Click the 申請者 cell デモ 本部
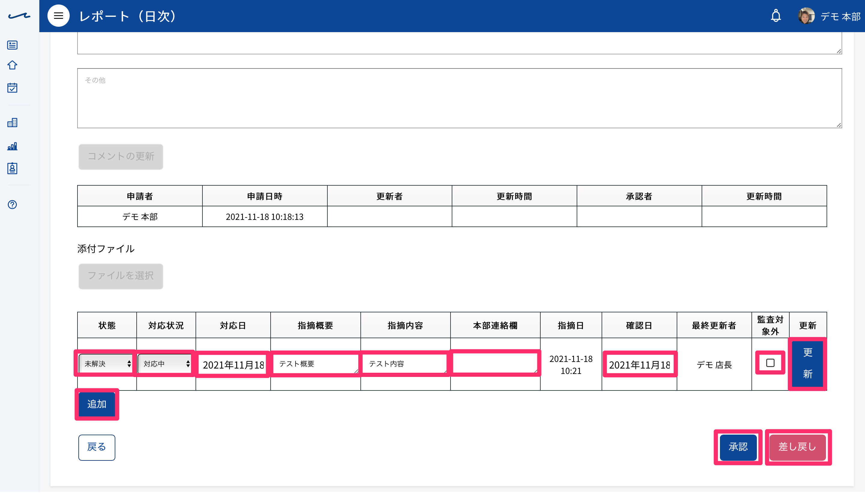 tap(140, 217)
